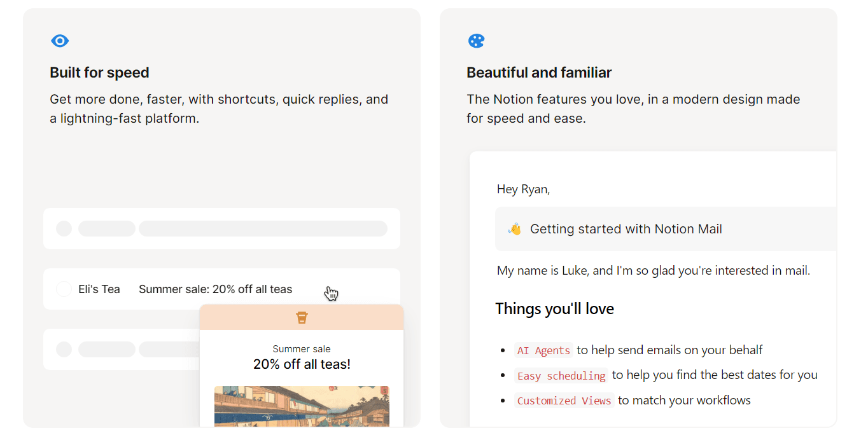Click the orange tea cup icon on the preview card

click(x=302, y=317)
